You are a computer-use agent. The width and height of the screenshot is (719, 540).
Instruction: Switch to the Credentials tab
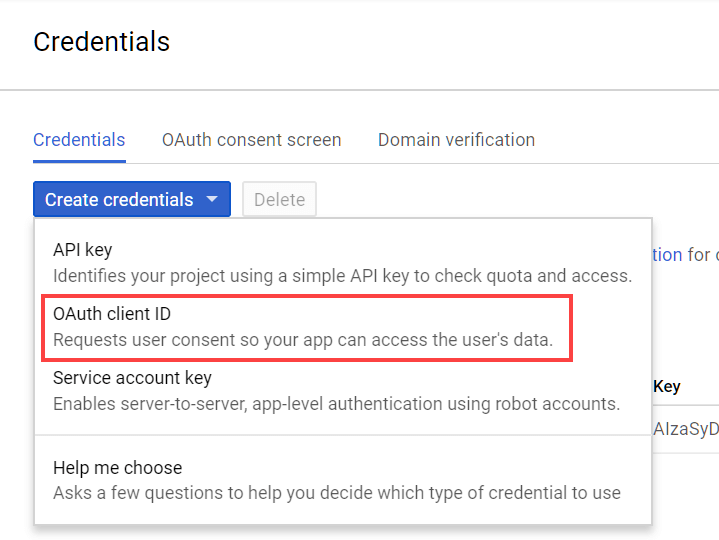[79, 140]
